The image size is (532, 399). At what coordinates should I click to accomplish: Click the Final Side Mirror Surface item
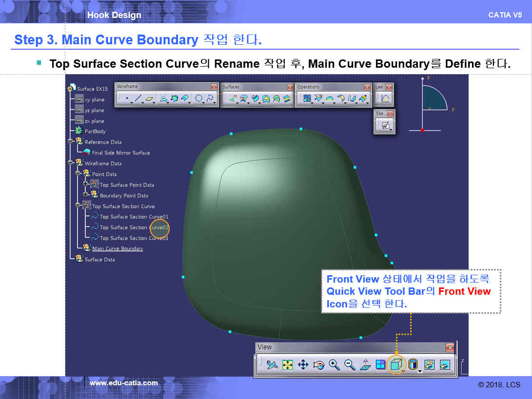tap(120, 152)
